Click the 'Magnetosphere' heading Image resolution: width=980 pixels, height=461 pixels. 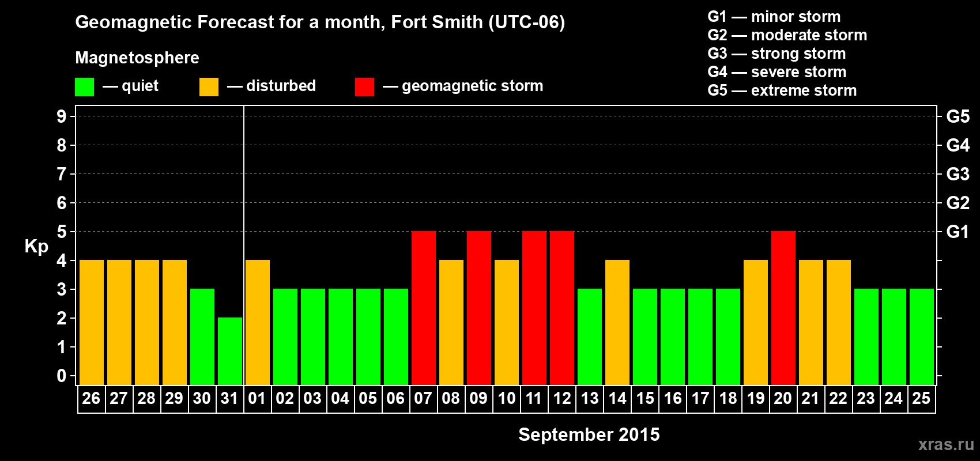(137, 58)
